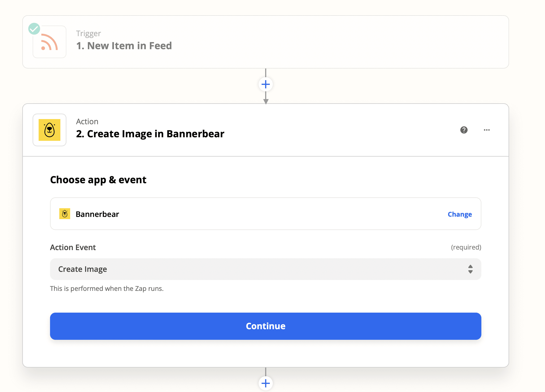Open help for the Bannerbear action
Viewport: 545px width, 392px height.
tap(464, 130)
